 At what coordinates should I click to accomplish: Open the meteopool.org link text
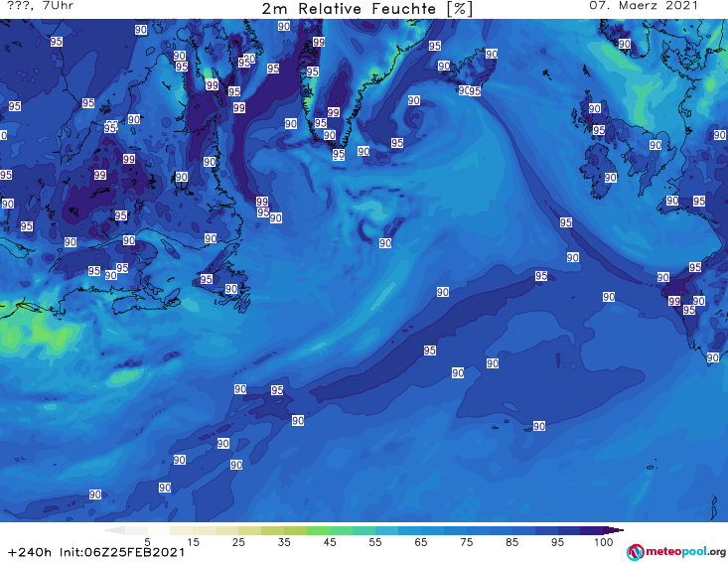point(685,551)
